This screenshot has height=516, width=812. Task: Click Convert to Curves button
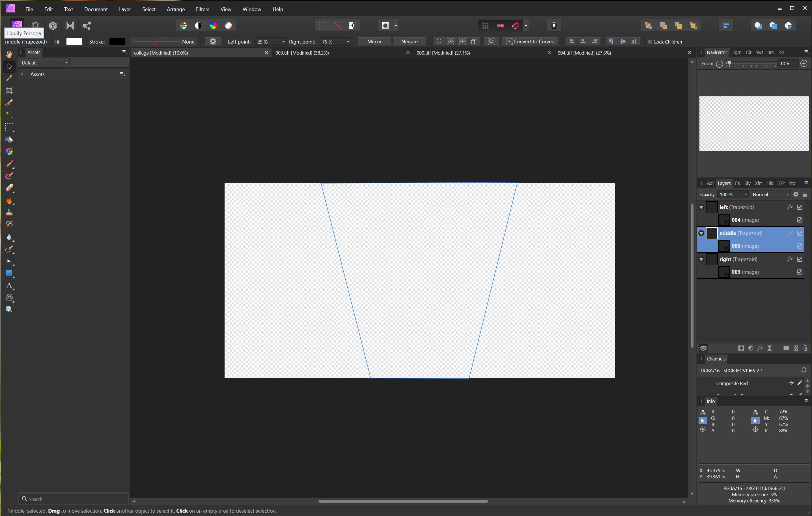(530, 42)
